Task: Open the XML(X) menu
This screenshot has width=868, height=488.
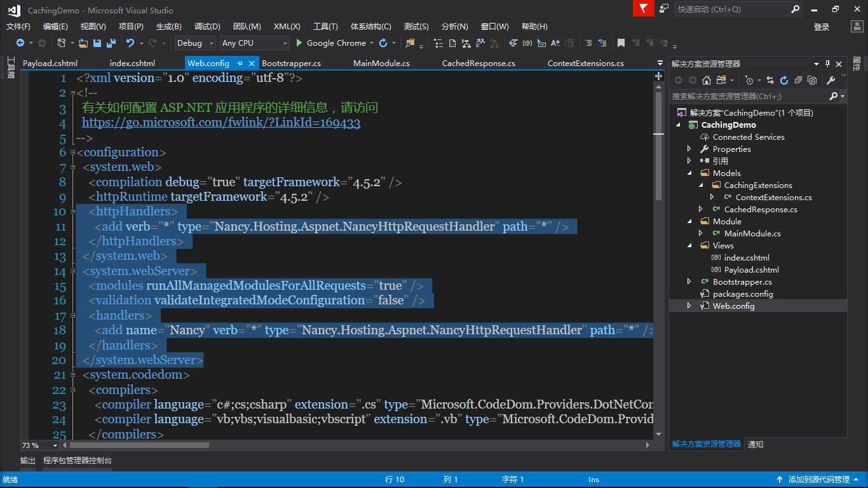Action: (287, 27)
